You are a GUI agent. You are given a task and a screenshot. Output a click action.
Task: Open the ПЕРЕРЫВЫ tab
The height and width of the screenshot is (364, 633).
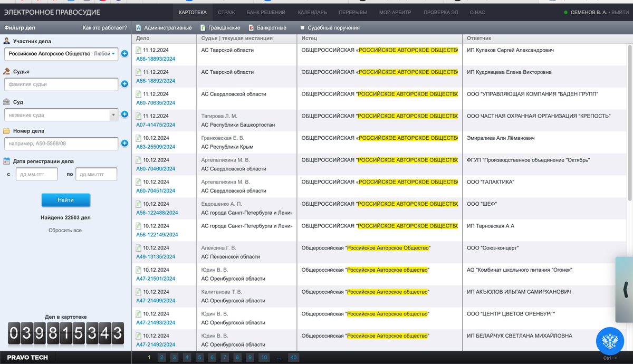pos(353,12)
